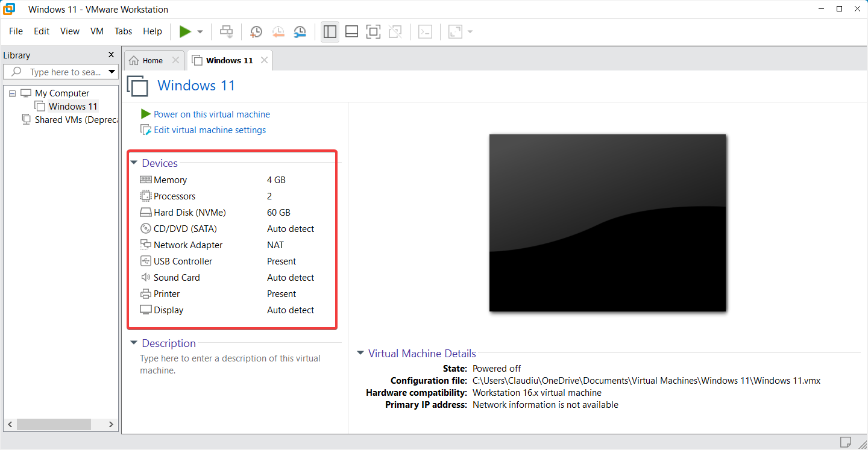
Task: Click the Sound Card label
Action: (x=177, y=277)
